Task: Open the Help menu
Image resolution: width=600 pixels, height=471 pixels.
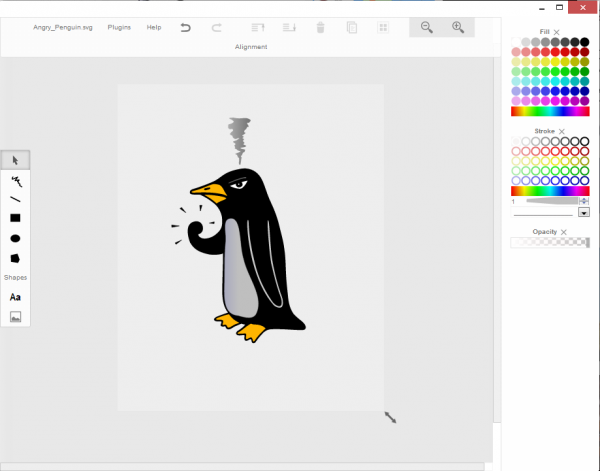Action: coord(154,27)
